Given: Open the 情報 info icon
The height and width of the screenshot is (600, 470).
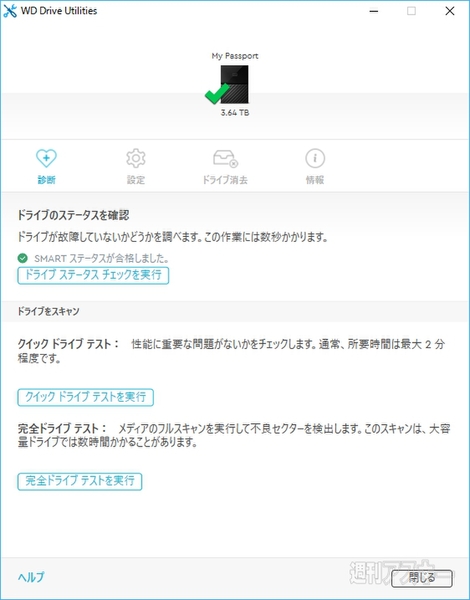Looking at the screenshot, I should point(315,158).
